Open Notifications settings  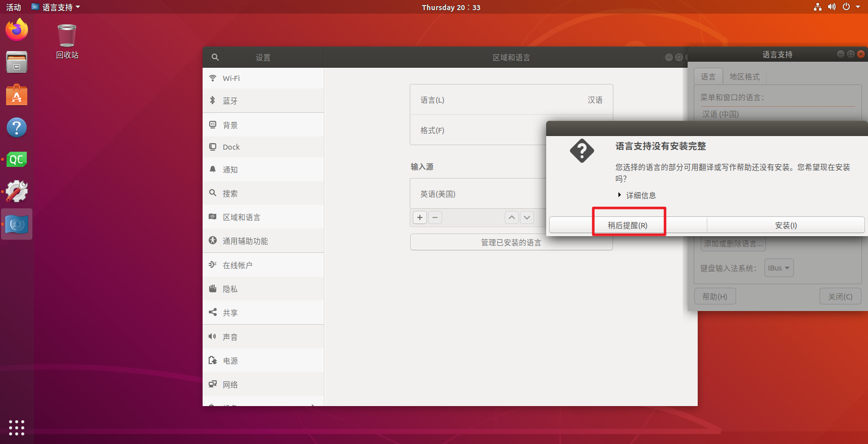[x=263, y=169]
